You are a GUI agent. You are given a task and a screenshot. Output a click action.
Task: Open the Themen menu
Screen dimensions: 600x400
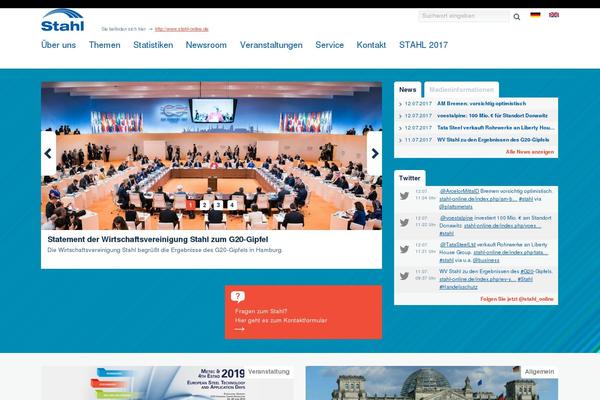coord(104,45)
